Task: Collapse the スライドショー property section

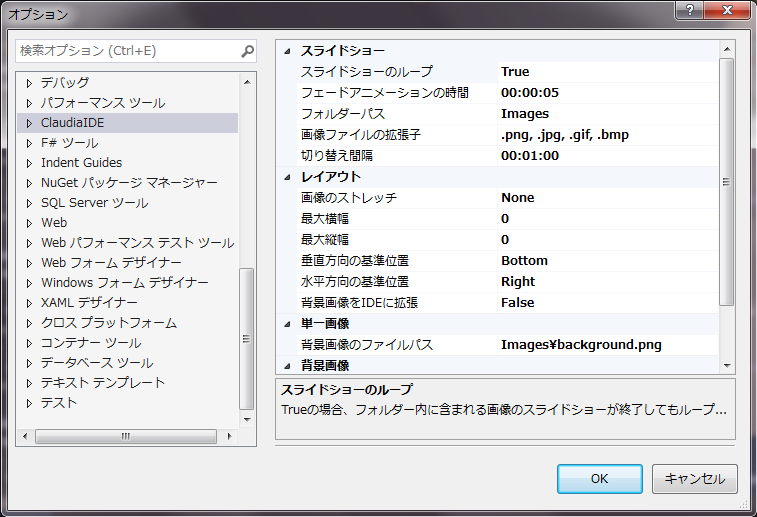Action: pos(287,51)
